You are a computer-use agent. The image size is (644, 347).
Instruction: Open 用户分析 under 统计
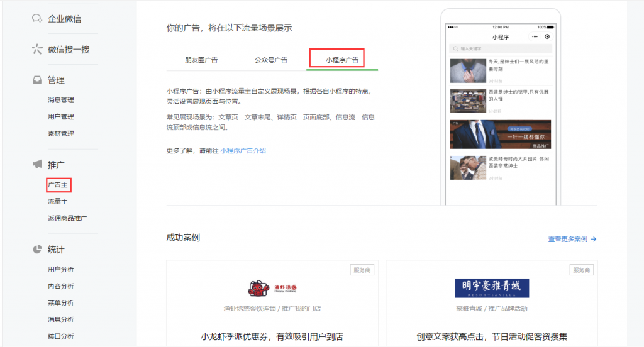tap(61, 270)
